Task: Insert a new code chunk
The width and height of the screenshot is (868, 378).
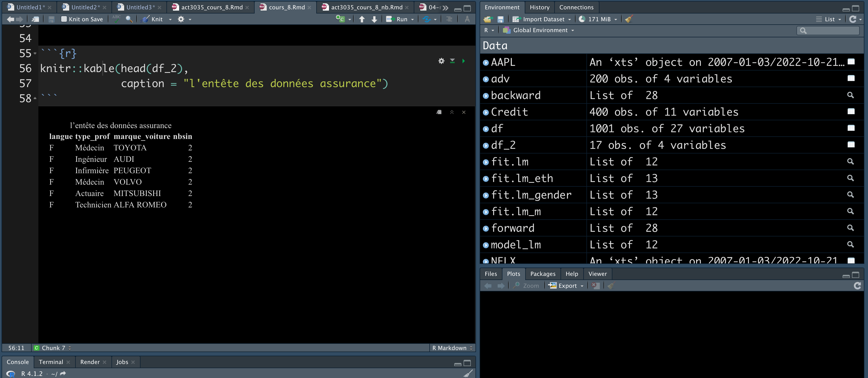Action: 340,19
